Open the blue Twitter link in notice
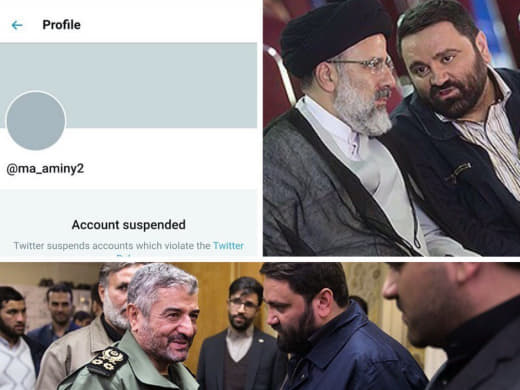Image resolution: width=520 pixels, height=390 pixels. pos(228,246)
